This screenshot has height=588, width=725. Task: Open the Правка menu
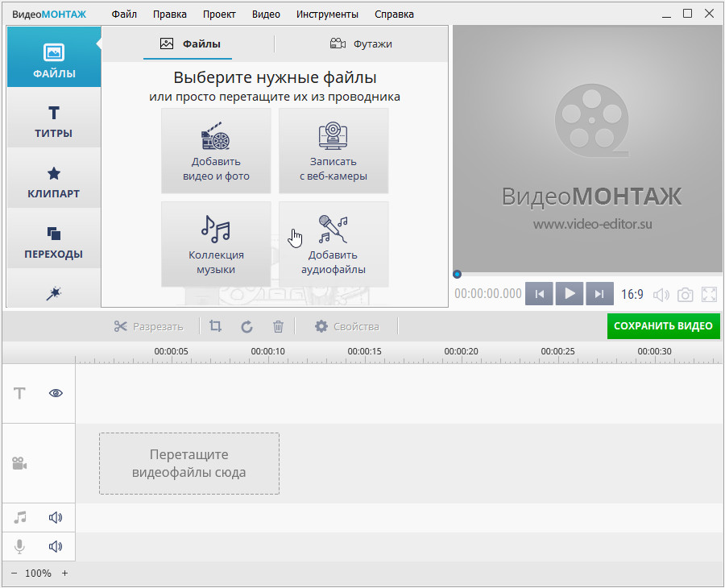(170, 14)
